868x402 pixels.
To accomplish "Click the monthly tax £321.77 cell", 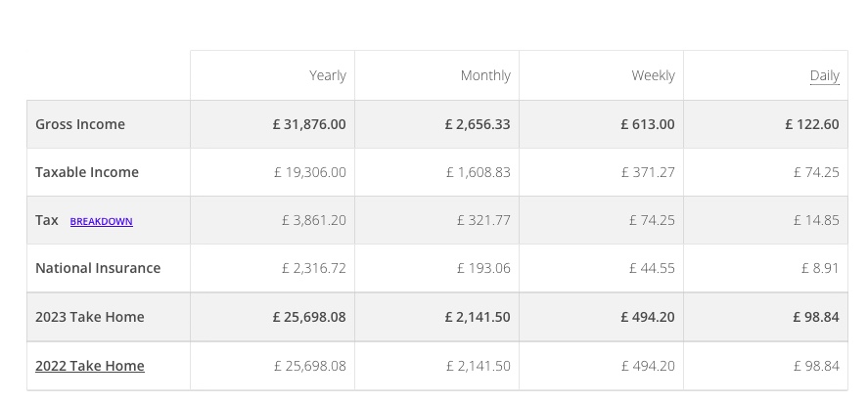I will [483, 220].
